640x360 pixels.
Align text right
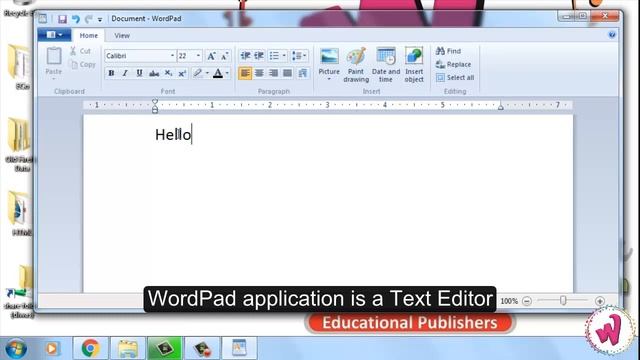273,73
